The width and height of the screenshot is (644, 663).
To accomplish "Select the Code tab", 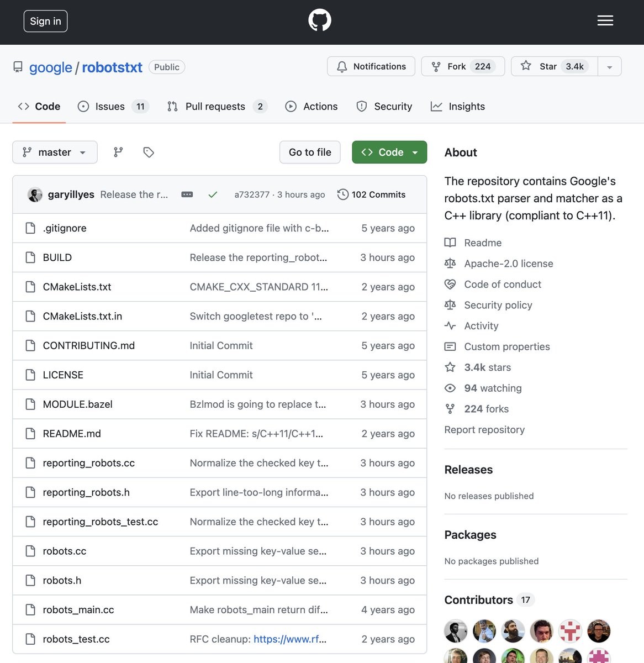I will point(39,107).
